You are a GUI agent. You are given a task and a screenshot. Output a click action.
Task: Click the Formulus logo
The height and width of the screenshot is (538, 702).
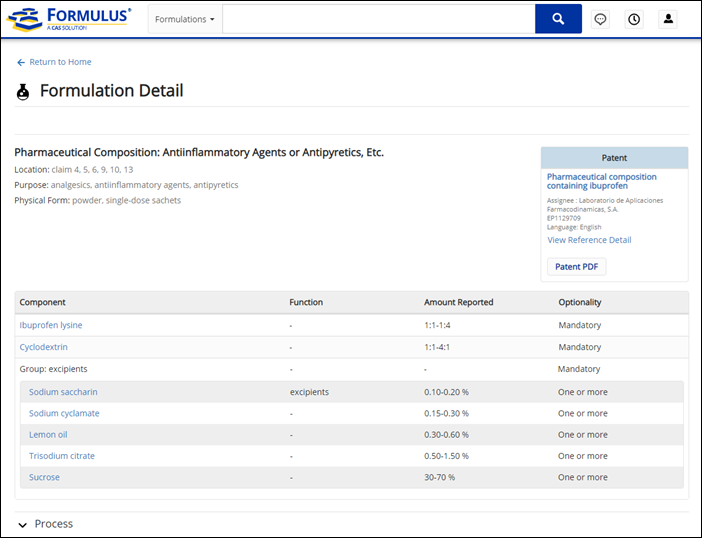tap(69, 19)
